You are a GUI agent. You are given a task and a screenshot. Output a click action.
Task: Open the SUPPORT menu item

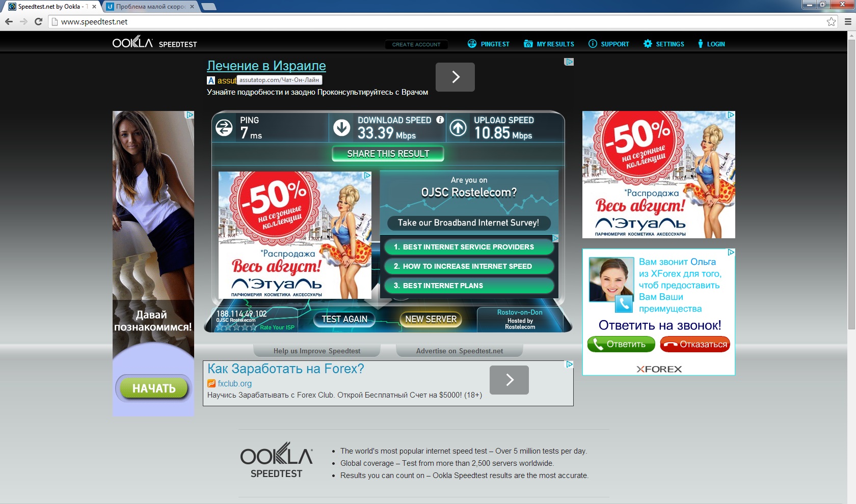tap(615, 44)
